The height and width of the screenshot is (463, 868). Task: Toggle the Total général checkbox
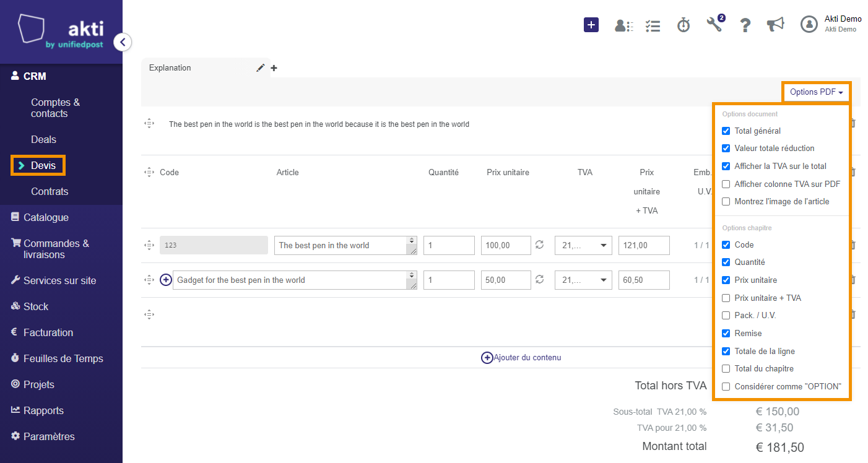[726, 131]
